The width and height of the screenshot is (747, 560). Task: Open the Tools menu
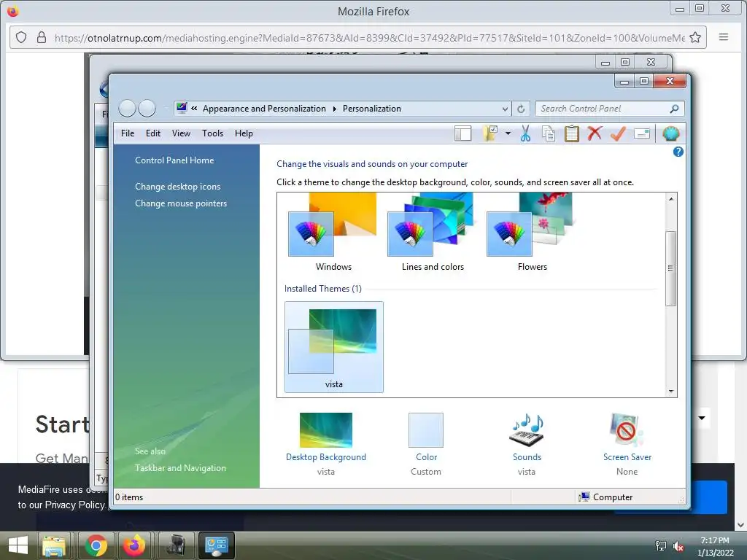[x=212, y=134]
